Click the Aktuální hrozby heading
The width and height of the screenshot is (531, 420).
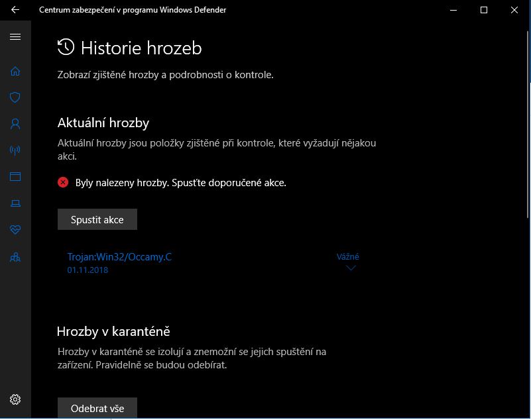tap(103, 123)
